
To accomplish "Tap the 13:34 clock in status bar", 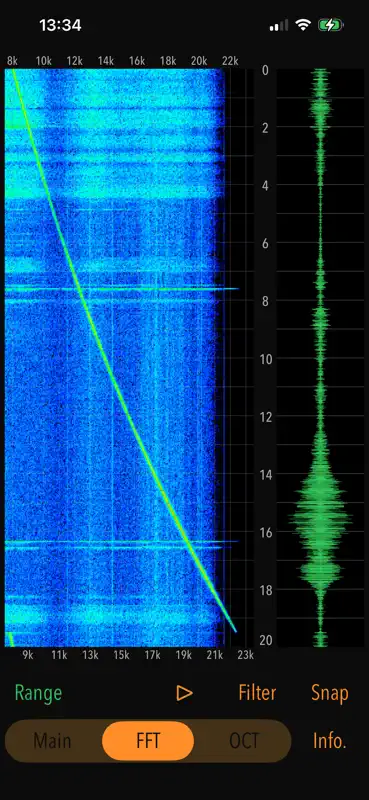I will [60, 25].
